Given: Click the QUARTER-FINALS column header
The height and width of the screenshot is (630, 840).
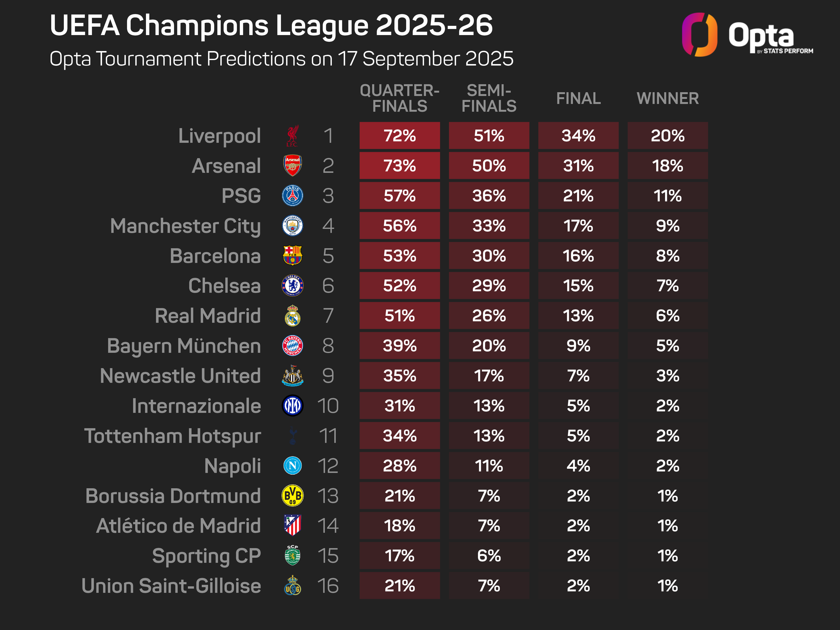Looking at the screenshot, I should [x=399, y=98].
